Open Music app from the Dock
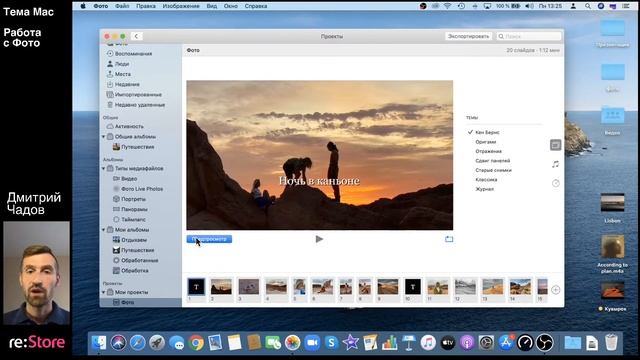The width and height of the screenshot is (640, 360). pyautogui.click(x=428, y=343)
